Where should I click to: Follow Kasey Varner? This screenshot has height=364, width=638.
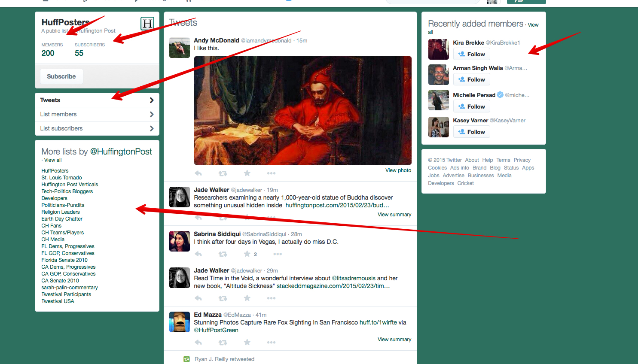[x=471, y=132]
